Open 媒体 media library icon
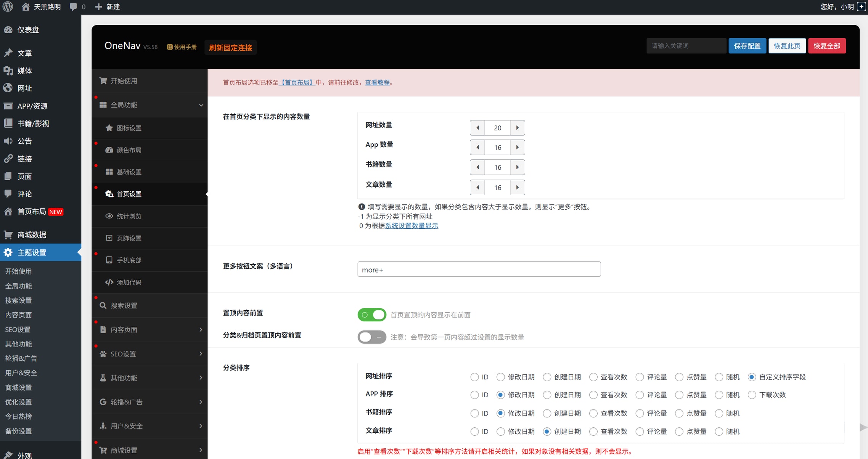The height and width of the screenshot is (459, 868). click(x=8, y=71)
